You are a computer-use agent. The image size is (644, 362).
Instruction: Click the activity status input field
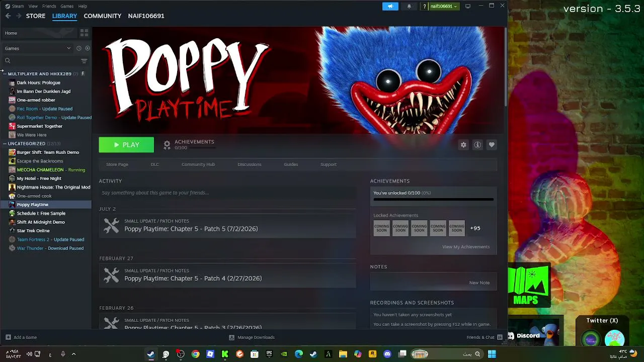[x=227, y=193]
